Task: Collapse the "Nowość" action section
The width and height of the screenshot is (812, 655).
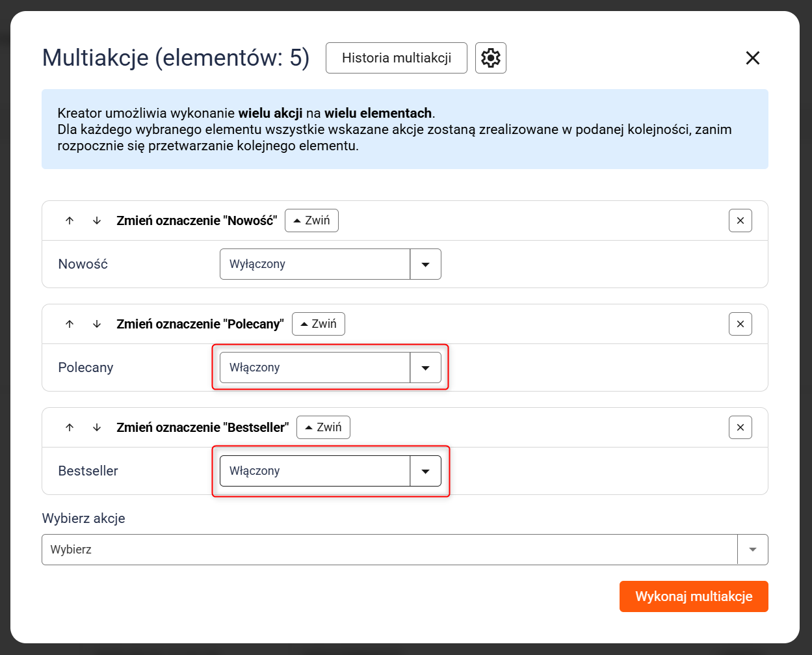Action: click(x=311, y=221)
